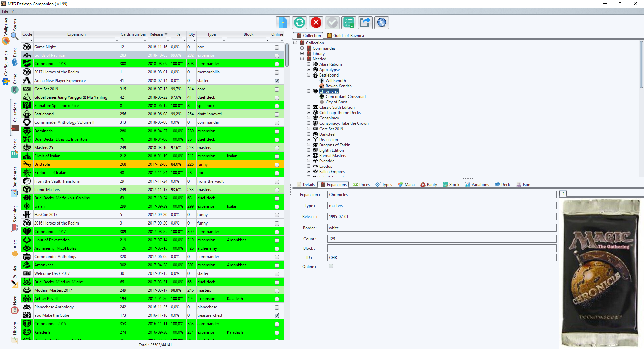The height and width of the screenshot is (349, 644).
Task: Toggle Online checkbox for Amonkhet row
Action: 277,265
